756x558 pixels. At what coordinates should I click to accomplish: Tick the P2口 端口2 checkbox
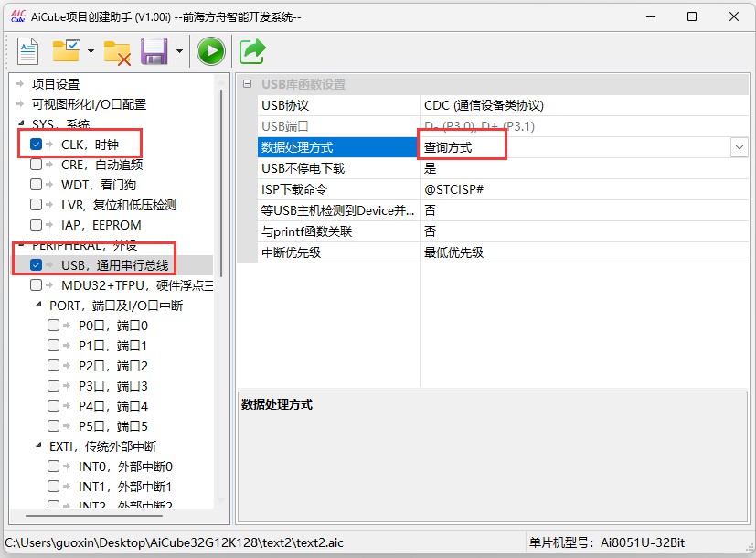54,366
